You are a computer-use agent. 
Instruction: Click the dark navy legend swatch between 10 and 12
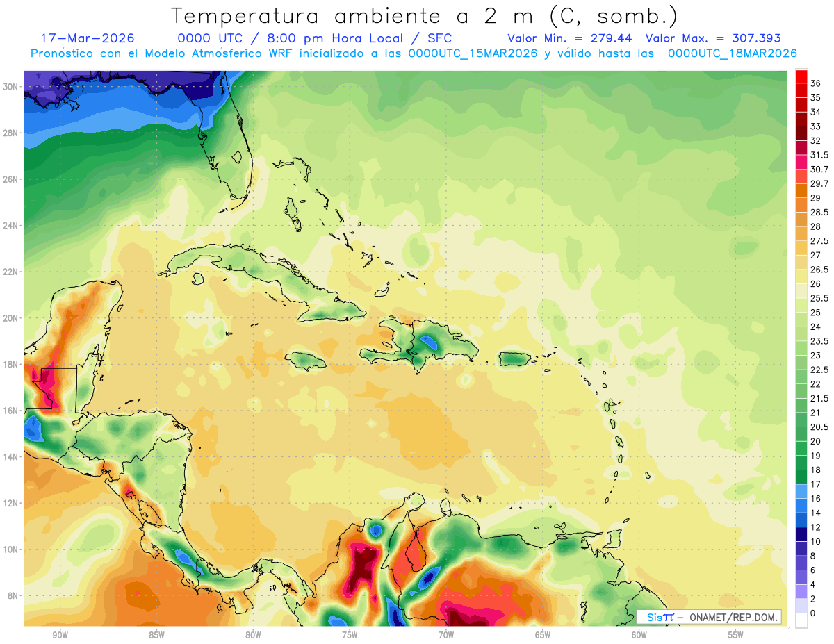pos(801,535)
